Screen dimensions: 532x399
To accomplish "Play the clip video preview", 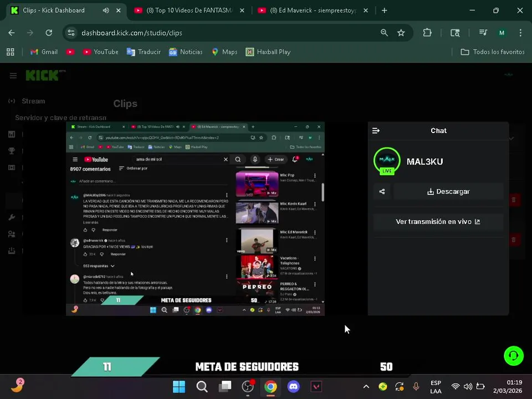I will click(195, 219).
